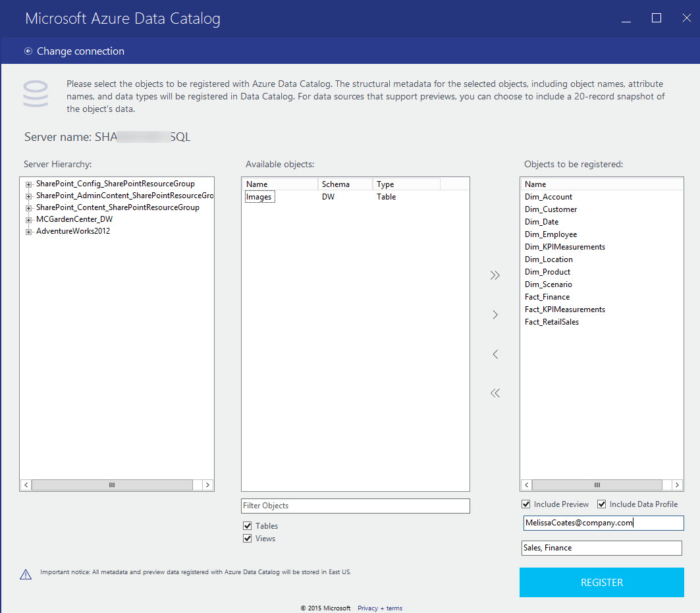Sort available objects by Name column
Image resolution: width=700 pixels, height=613 pixels.
(280, 184)
